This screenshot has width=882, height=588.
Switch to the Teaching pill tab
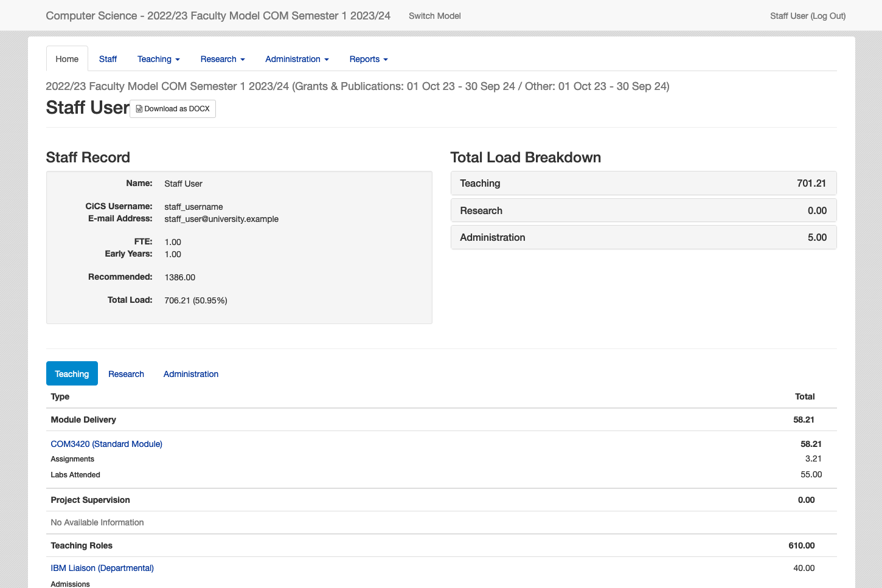click(x=72, y=373)
